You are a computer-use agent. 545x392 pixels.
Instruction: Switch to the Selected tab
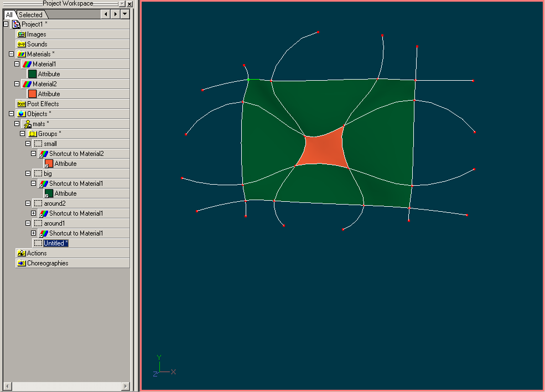pos(30,14)
